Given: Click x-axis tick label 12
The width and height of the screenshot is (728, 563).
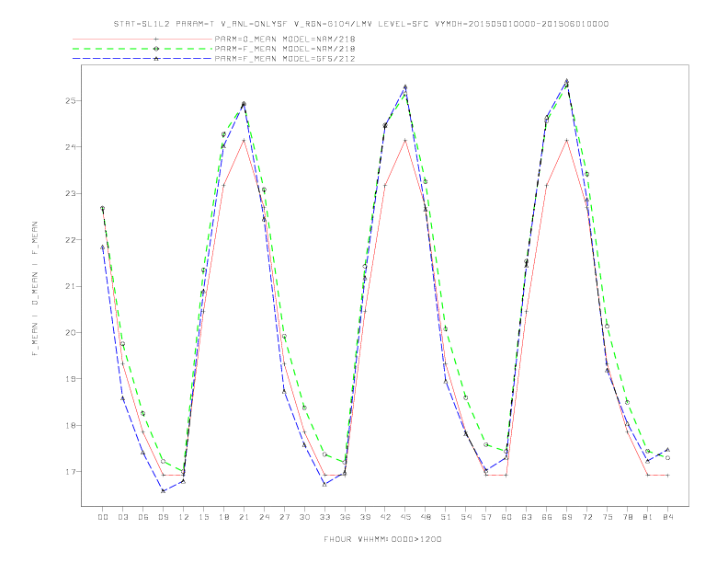Looking at the screenshot, I should coord(184,517).
